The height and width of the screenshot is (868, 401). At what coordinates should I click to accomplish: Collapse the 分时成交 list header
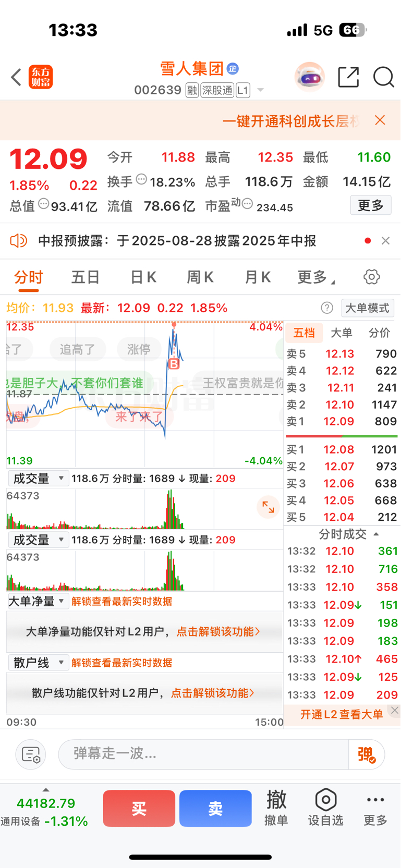click(348, 534)
